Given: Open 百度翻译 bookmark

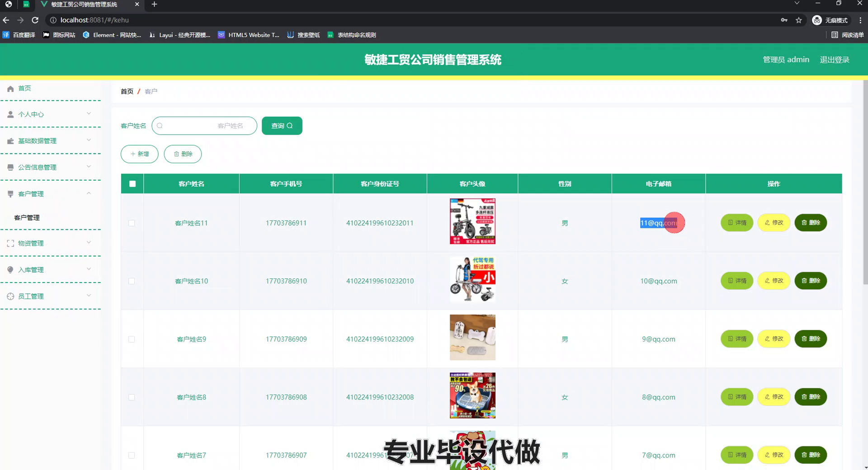Looking at the screenshot, I should click(19, 35).
